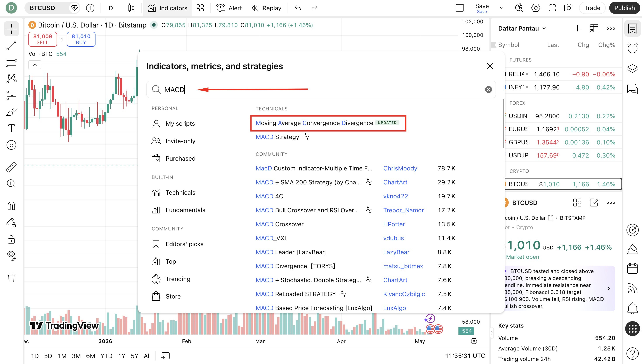The width and height of the screenshot is (642, 364).
Task: Open Alerts panel clock icon in sidebar
Action: tap(632, 48)
